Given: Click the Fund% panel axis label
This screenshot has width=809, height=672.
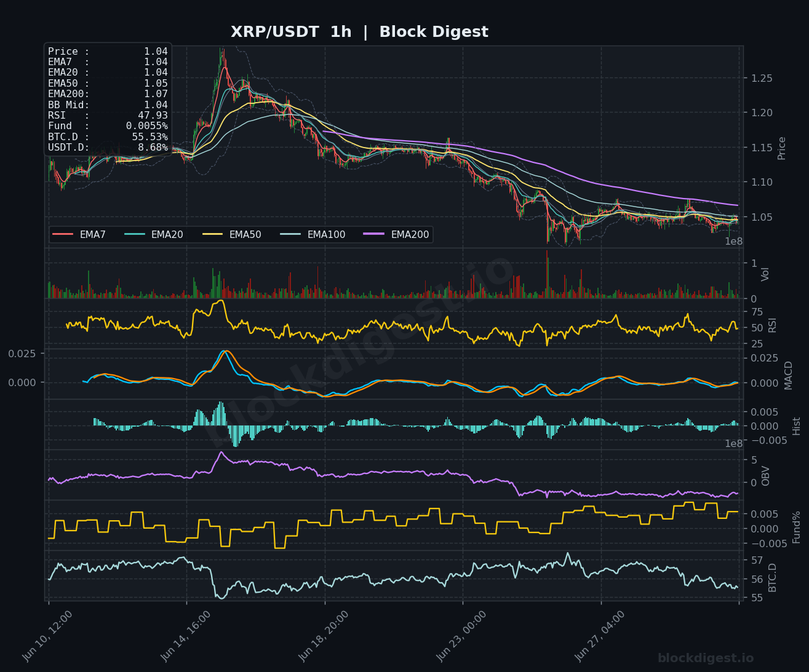Looking at the screenshot, I should [x=797, y=527].
